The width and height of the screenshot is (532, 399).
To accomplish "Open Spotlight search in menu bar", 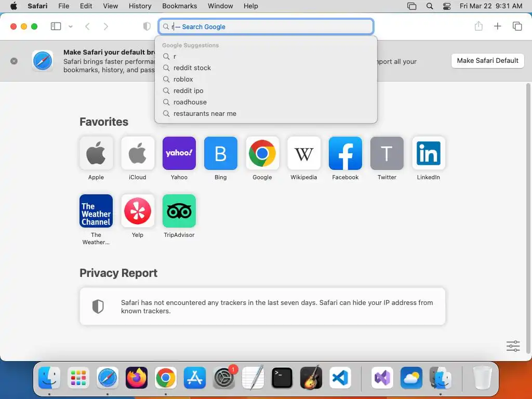I will [430, 6].
